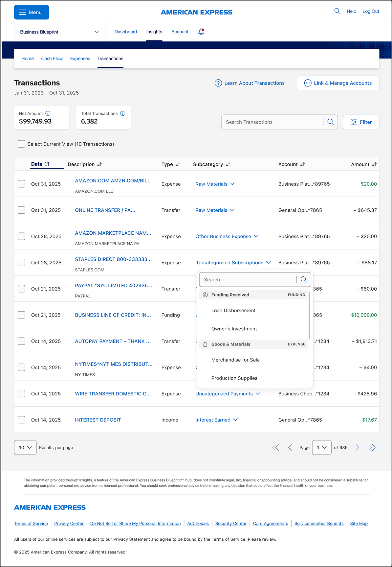The height and width of the screenshot is (567, 392).
Task: Click the subcategory list scrollbar
Action: [x=309, y=315]
